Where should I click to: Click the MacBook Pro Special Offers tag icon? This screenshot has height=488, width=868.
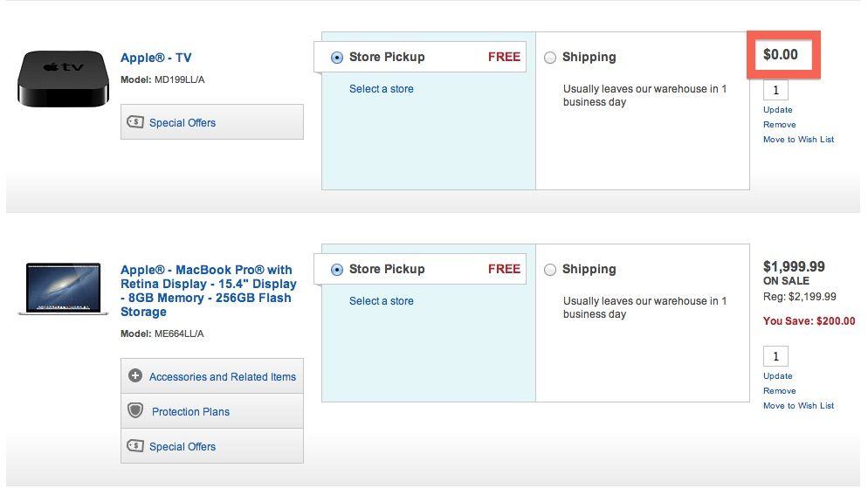click(135, 446)
